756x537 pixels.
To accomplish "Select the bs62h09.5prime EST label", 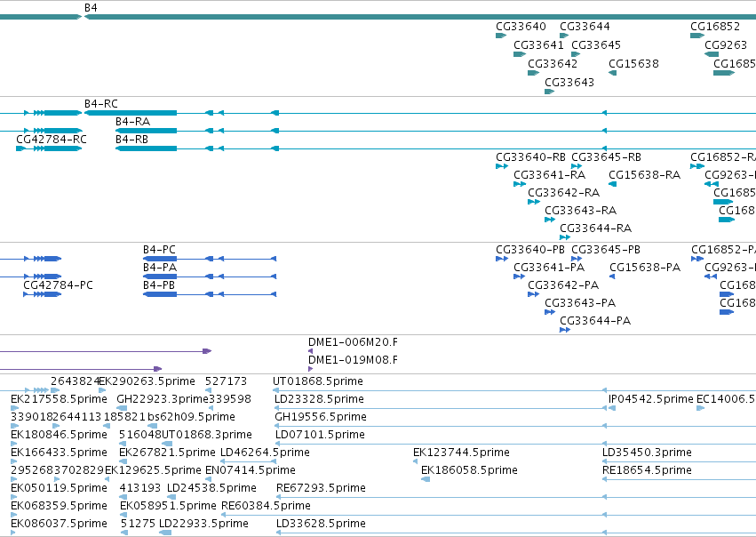I will (191, 417).
